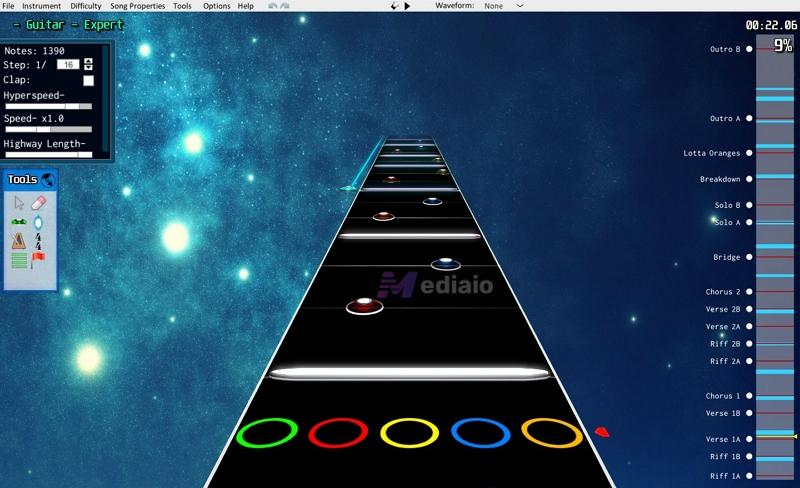Viewport: 800px width, 488px height.
Task: Decrease Step value with down arrow
Action: tap(88, 67)
